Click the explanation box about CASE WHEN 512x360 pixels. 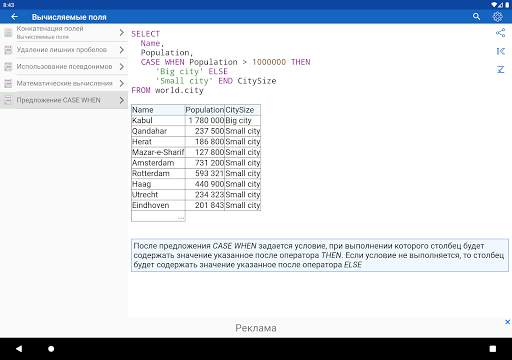pos(320,255)
